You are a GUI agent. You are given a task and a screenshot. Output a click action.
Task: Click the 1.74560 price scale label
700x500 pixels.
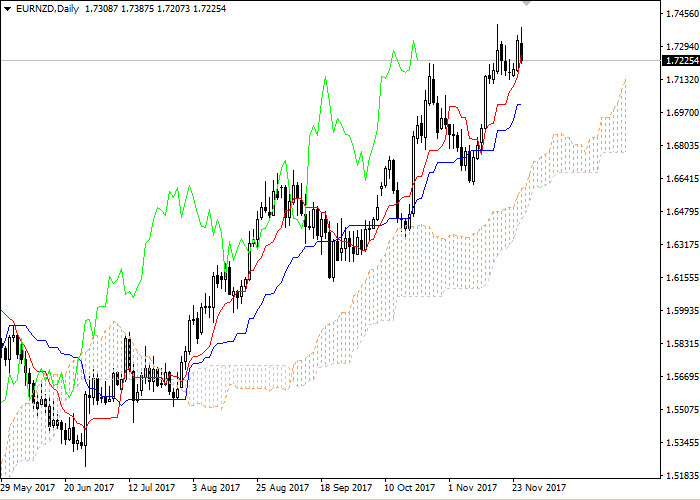tap(682, 13)
